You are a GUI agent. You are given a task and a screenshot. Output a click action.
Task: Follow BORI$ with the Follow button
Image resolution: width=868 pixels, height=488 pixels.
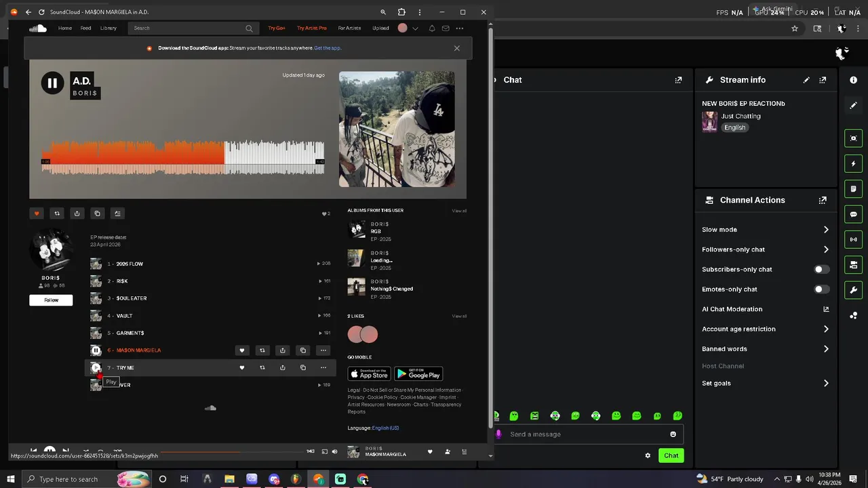[x=51, y=300]
